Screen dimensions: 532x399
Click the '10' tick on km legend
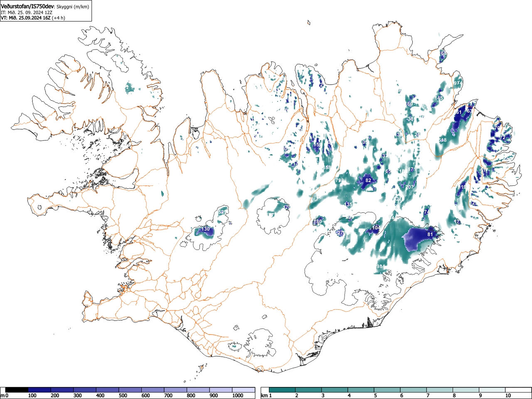pos(508,396)
